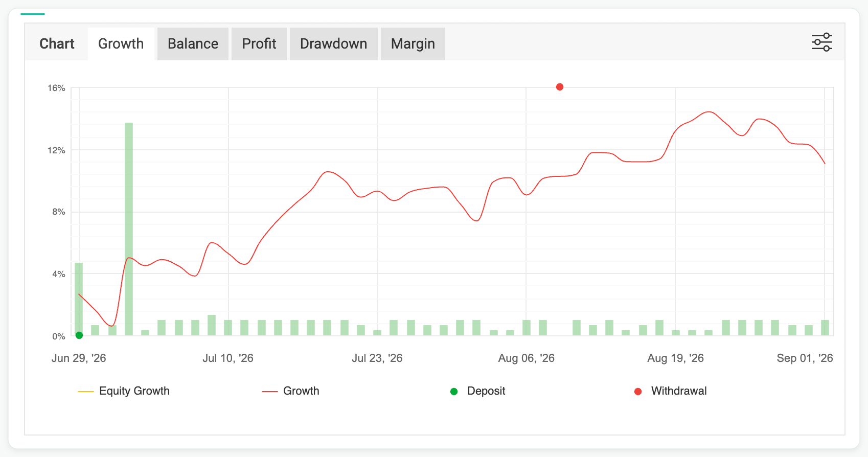Click the tallest green bar near 14%
The height and width of the screenshot is (457, 868).
pyautogui.click(x=129, y=229)
